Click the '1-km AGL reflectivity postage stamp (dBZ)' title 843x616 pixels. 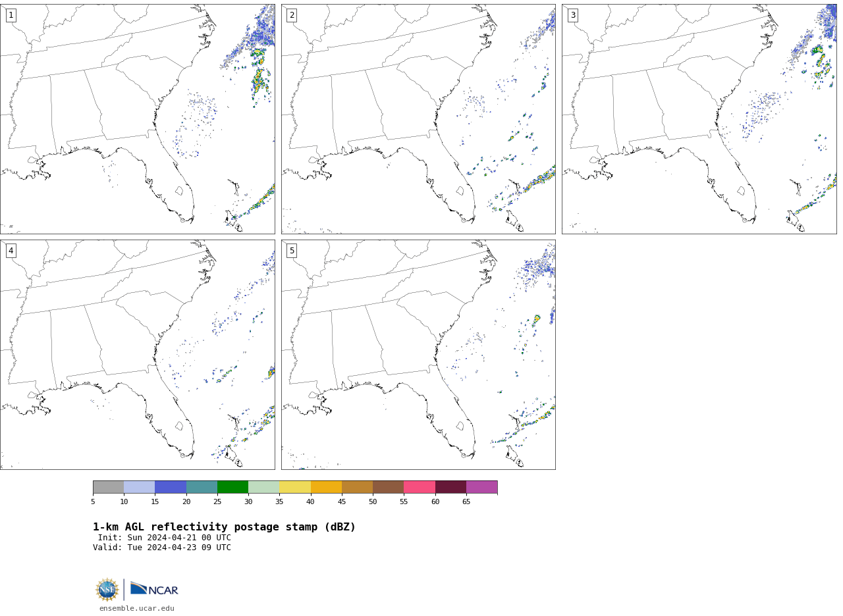click(224, 527)
